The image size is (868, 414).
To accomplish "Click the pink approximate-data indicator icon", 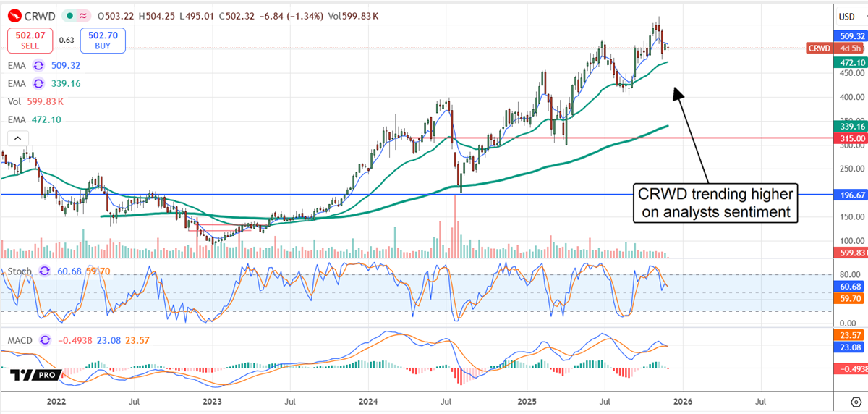I will click(x=84, y=15).
